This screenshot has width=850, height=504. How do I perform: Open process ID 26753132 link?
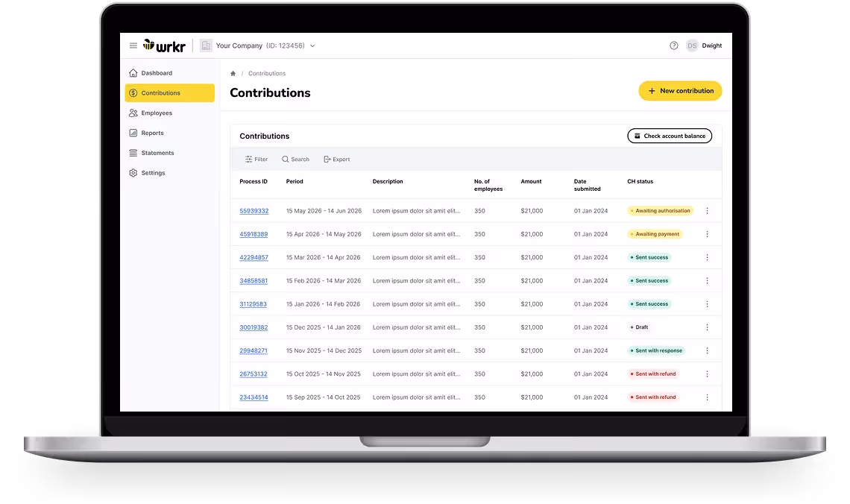pyautogui.click(x=254, y=374)
